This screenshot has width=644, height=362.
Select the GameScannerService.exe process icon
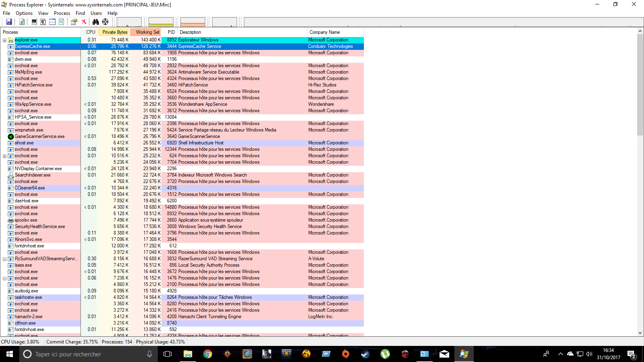[11, 137]
